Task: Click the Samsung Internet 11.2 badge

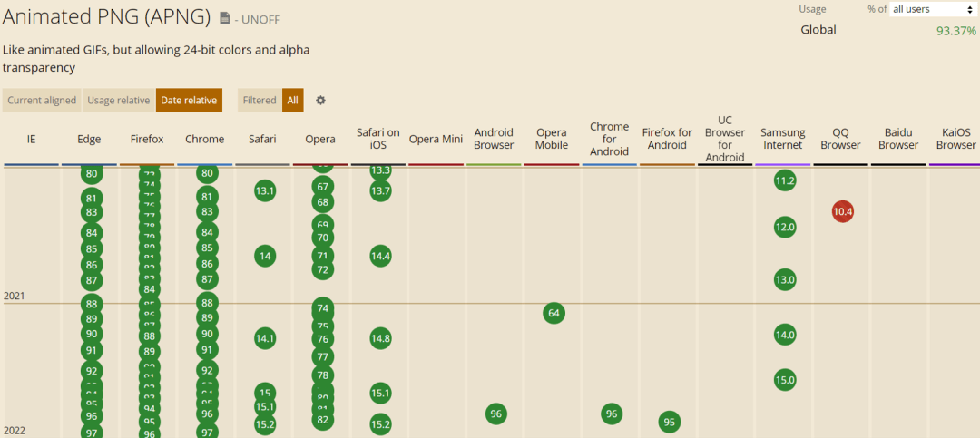Action: [x=785, y=181]
